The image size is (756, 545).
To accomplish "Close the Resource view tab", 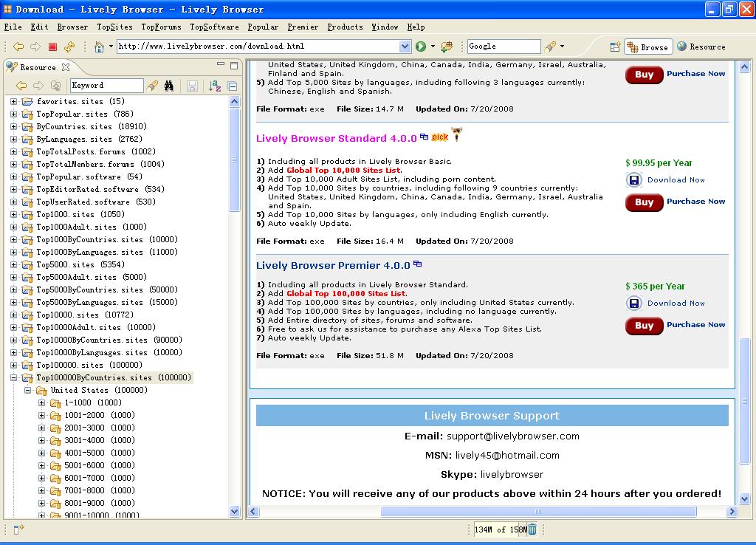I will [66, 67].
